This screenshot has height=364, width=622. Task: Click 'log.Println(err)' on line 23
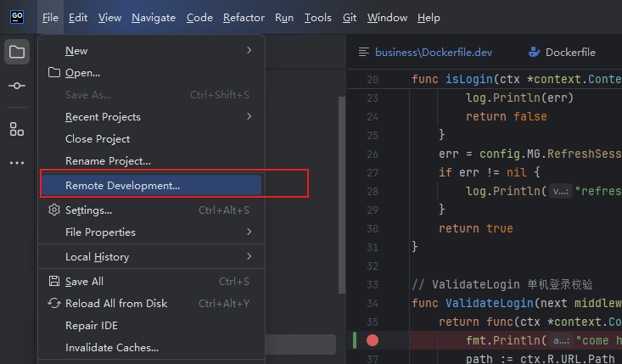pos(519,98)
